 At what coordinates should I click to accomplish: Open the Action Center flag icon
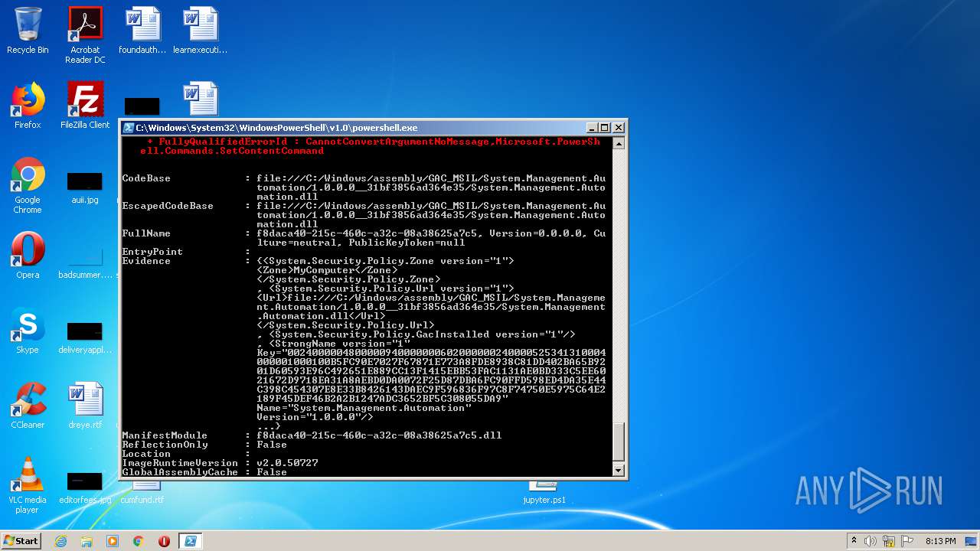click(907, 541)
